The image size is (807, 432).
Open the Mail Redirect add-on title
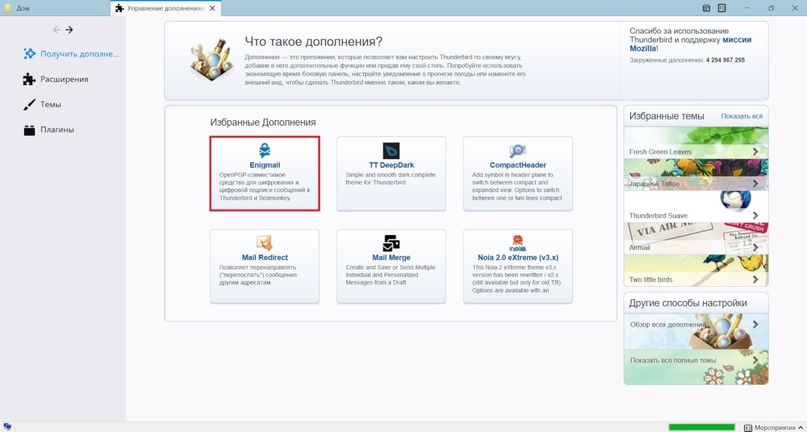[265, 257]
